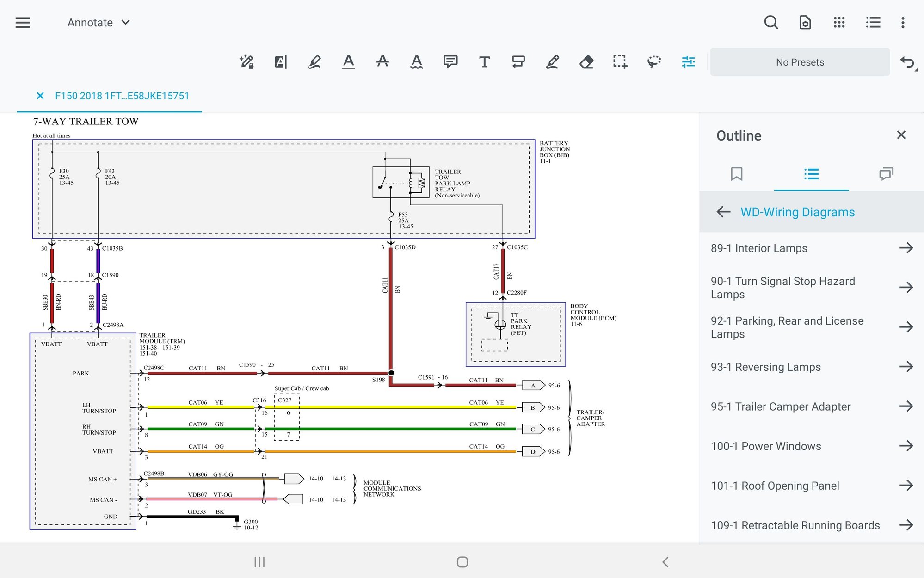Close the F150 2018 document tab

[40, 96]
